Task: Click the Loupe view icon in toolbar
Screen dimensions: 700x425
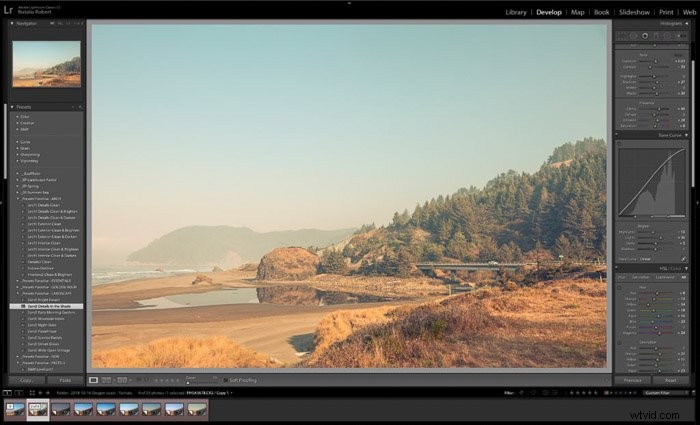Action: (x=93, y=380)
